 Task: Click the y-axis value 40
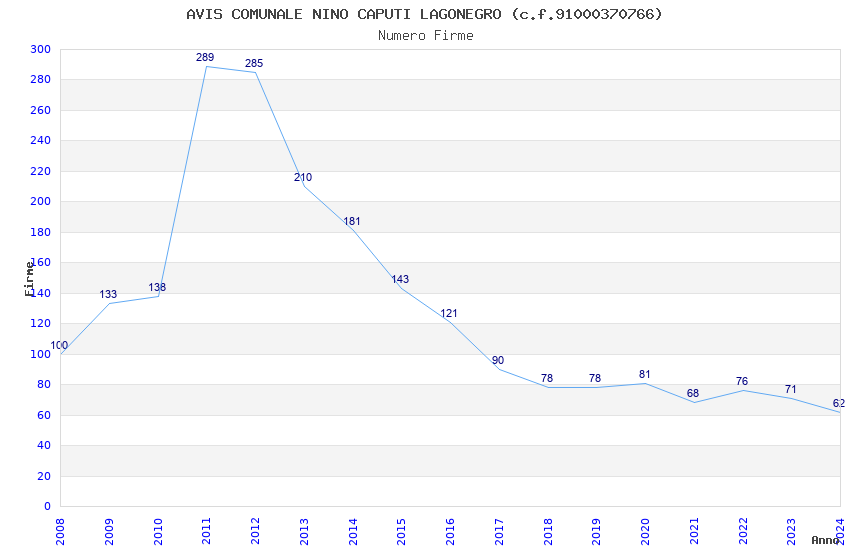tap(43, 445)
